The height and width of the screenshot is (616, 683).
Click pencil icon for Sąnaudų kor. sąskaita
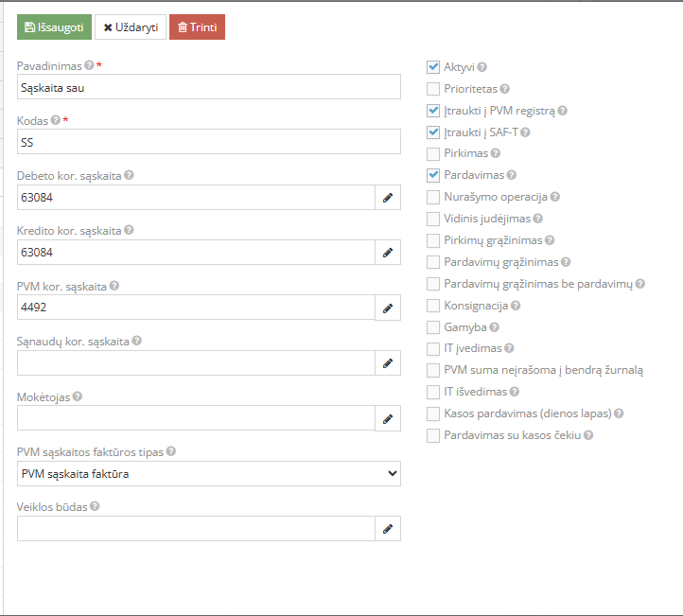(x=387, y=362)
